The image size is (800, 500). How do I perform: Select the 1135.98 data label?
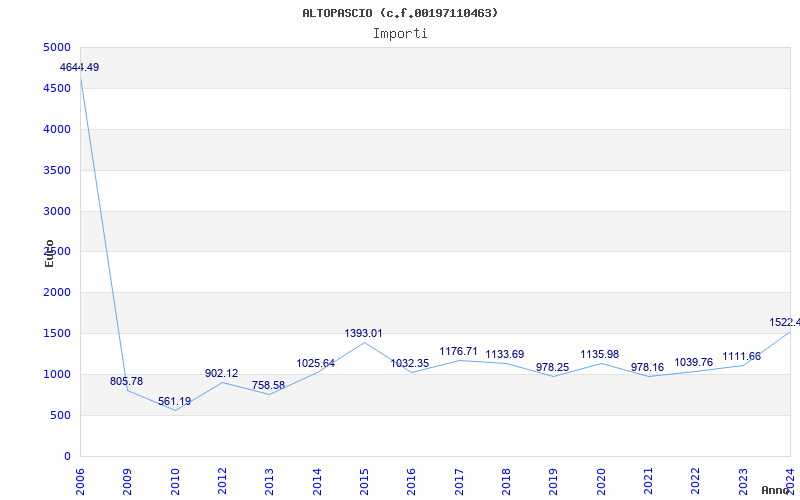(x=600, y=354)
